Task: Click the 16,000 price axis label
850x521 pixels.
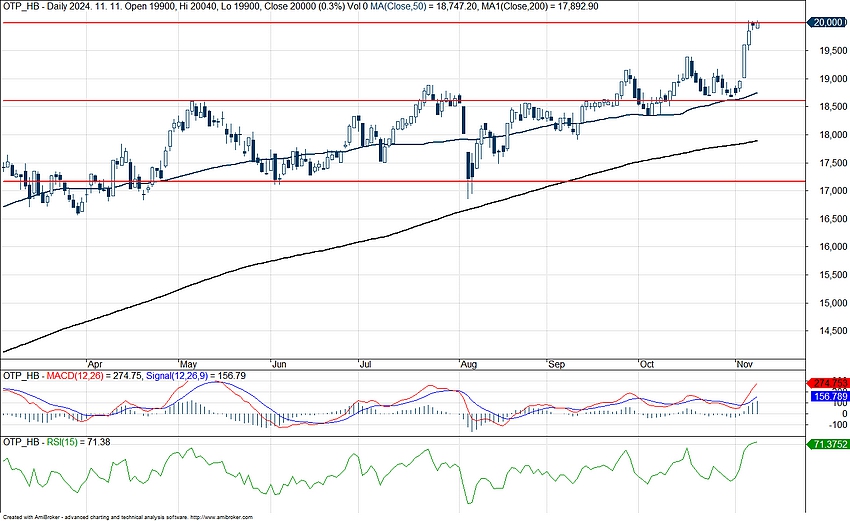Action: pyautogui.click(x=834, y=247)
